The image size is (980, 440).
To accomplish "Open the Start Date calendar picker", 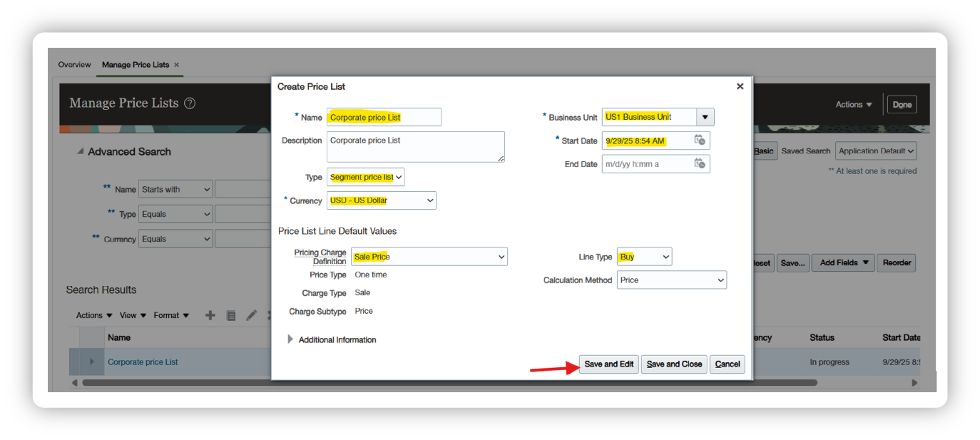I will tap(699, 140).
